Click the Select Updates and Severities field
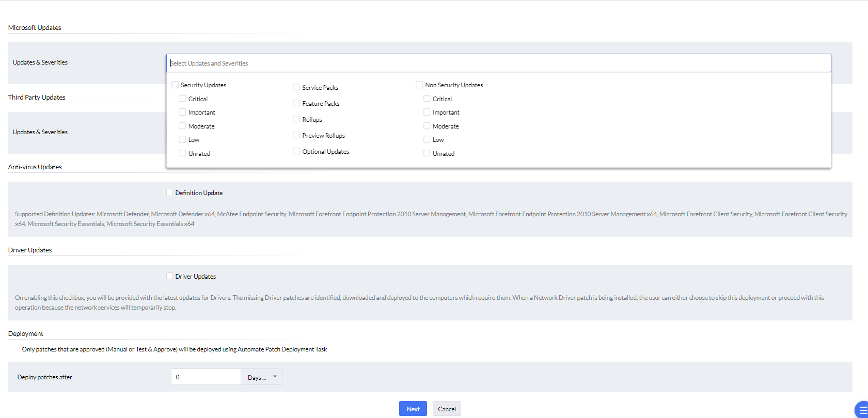The width and height of the screenshot is (868, 418). pos(498,63)
